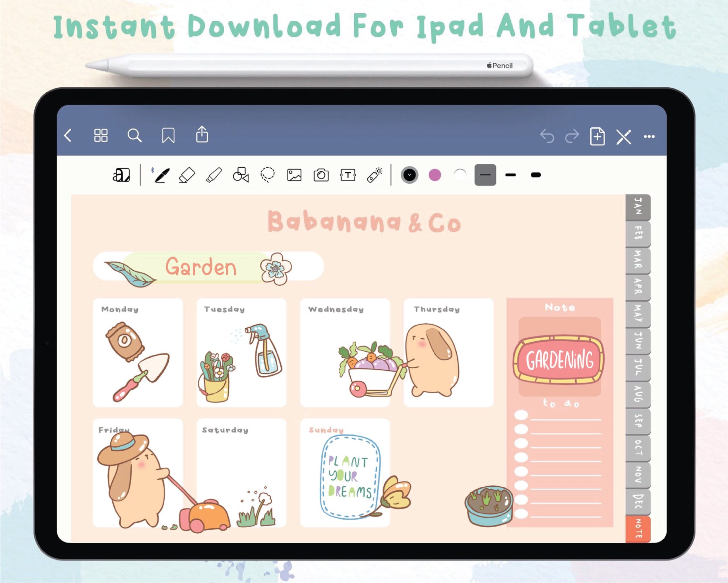This screenshot has height=583, width=728.
Task: Undo the last stroke
Action: 547,136
